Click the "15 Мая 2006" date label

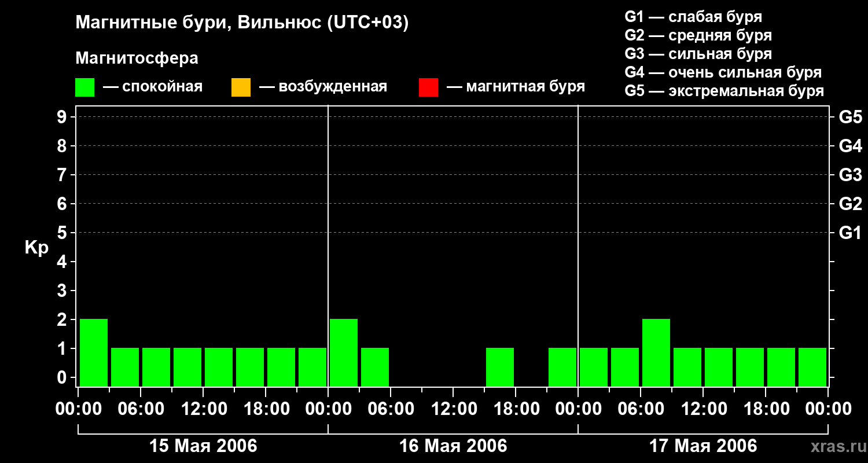click(203, 446)
